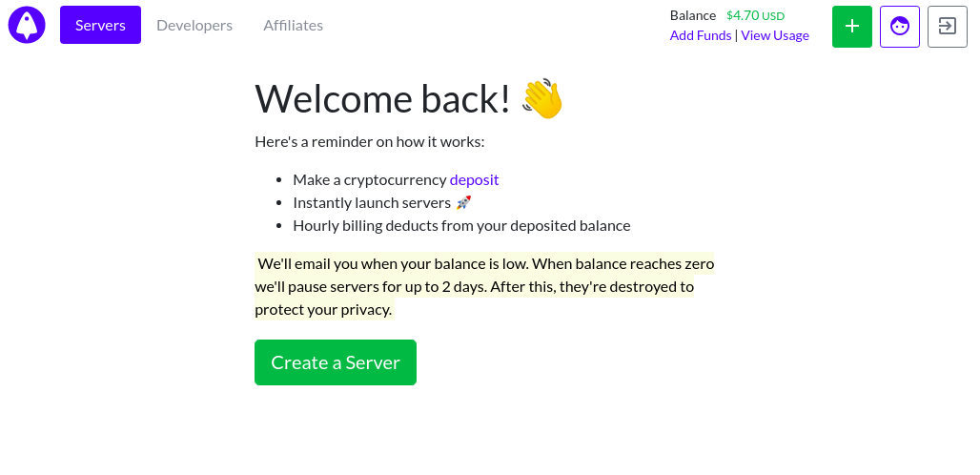Viewport: 980px width, 475px height.
Task: Go to the Developers menu item
Action: (194, 25)
